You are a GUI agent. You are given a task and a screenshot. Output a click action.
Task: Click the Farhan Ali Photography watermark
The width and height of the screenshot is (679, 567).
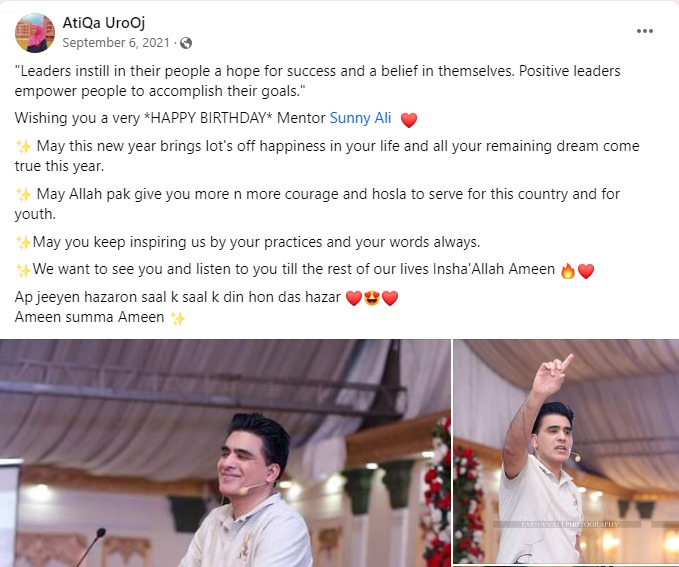click(x=570, y=524)
